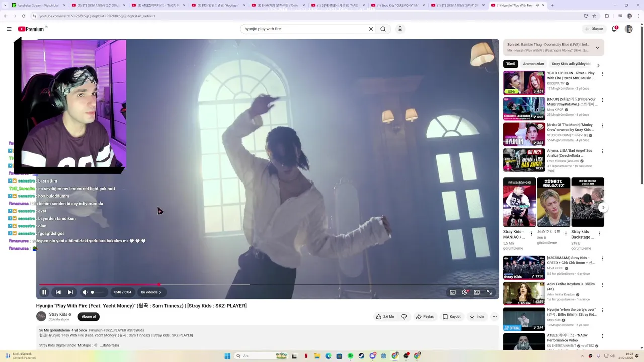The width and height of the screenshot is (644, 362).
Task: Open more actions under the video
Action: pos(495,317)
